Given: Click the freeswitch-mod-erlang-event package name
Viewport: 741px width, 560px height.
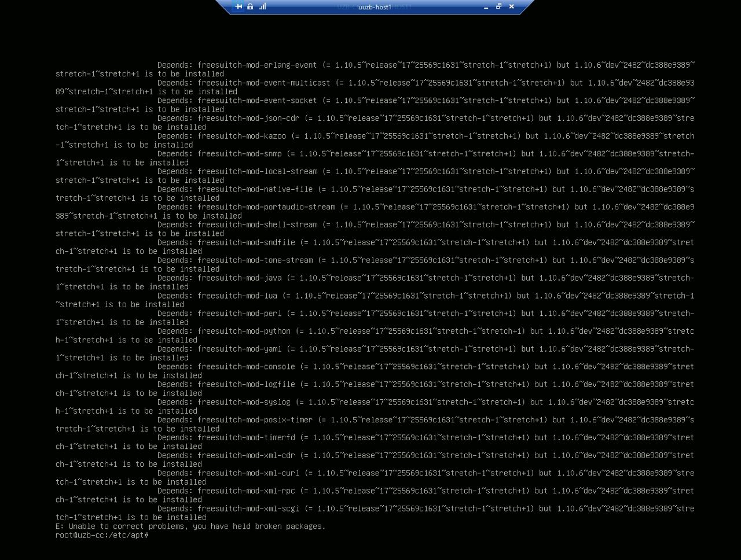Looking at the screenshot, I should pyautogui.click(x=257, y=65).
